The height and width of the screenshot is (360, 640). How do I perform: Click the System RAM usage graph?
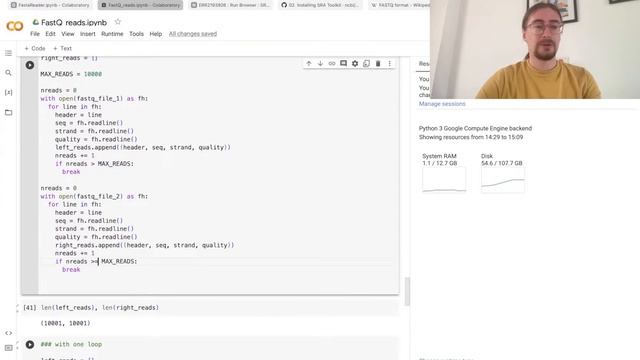tap(444, 180)
